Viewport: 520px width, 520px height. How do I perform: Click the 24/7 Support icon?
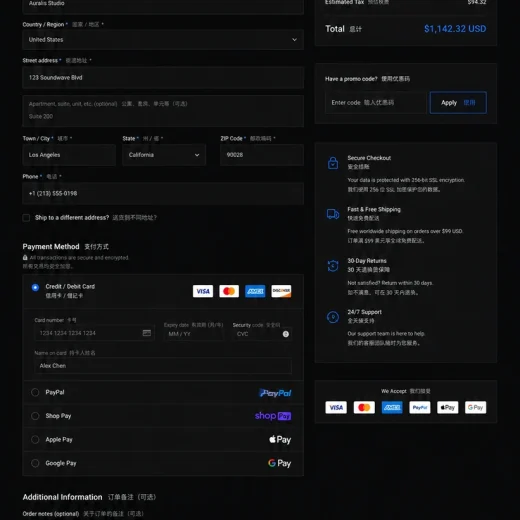(333, 317)
